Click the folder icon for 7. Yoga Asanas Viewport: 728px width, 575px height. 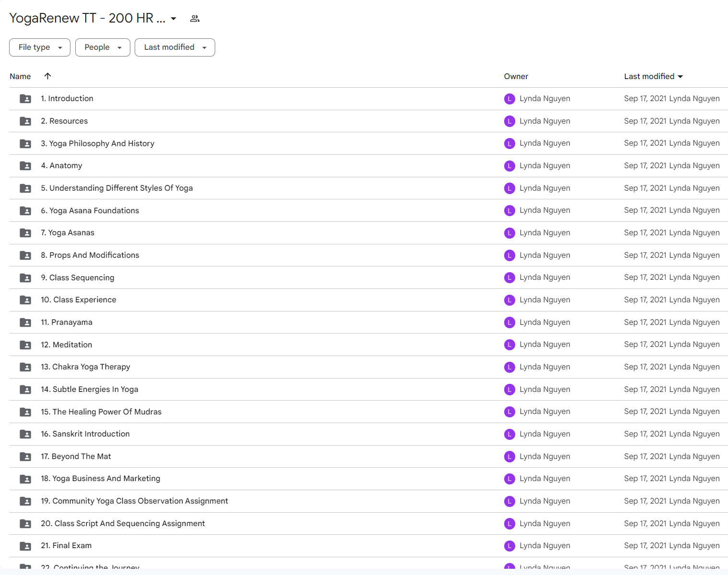(25, 233)
